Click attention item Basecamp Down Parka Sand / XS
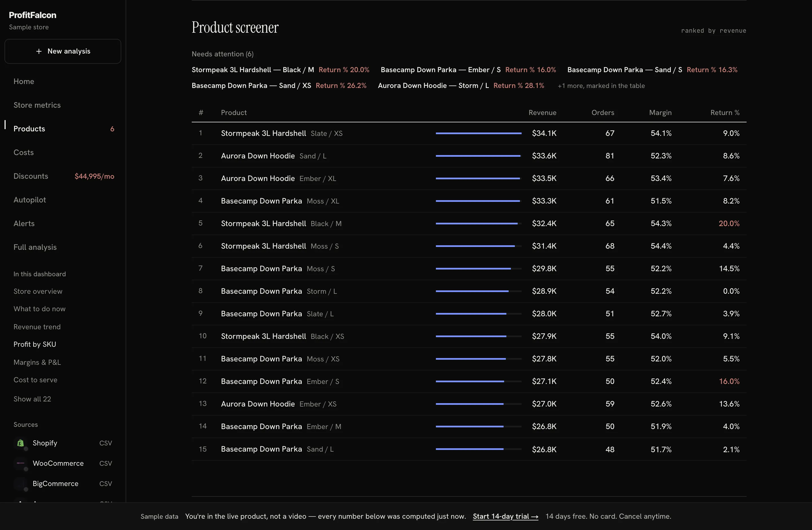Image resolution: width=812 pixels, height=530 pixels. tap(279, 86)
